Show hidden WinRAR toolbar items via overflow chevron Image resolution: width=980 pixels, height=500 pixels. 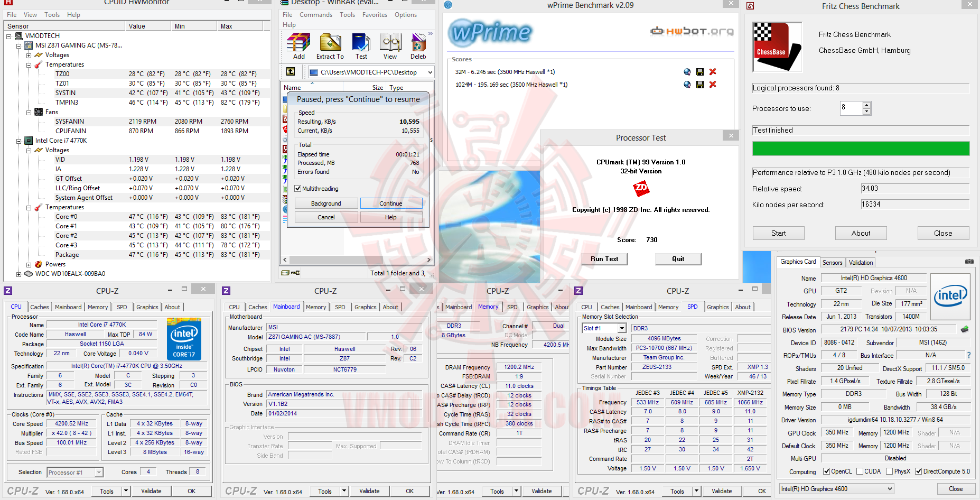coord(431,34)
